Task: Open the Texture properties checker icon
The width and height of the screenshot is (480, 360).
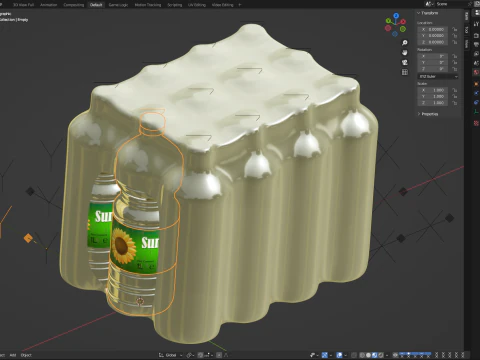Action: point(476,123)
